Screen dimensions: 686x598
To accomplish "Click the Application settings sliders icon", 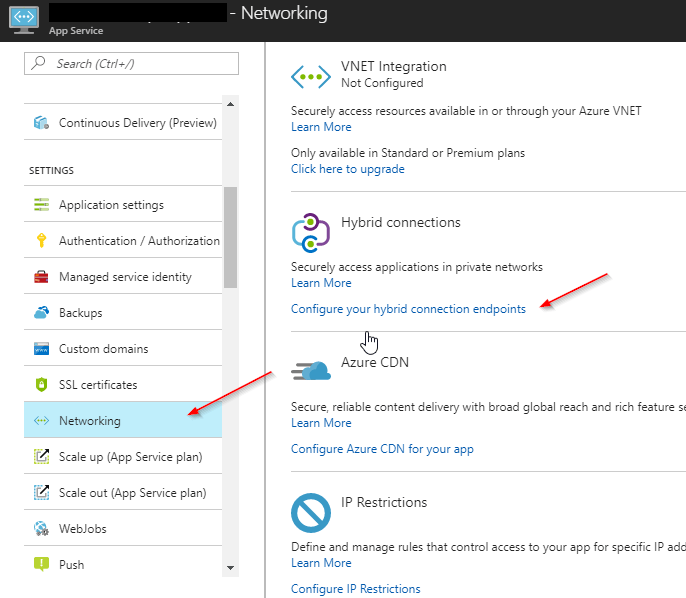I will coord(41,204).
